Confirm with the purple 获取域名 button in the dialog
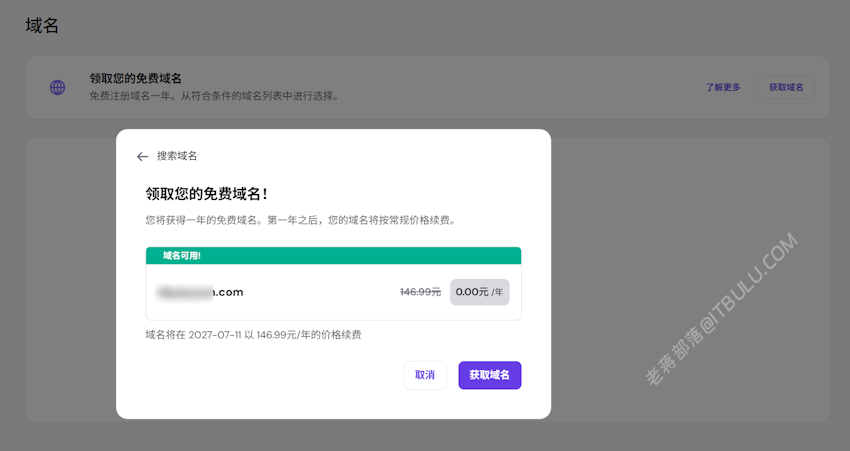The image size is (850, 451). (x=490, y=375)
